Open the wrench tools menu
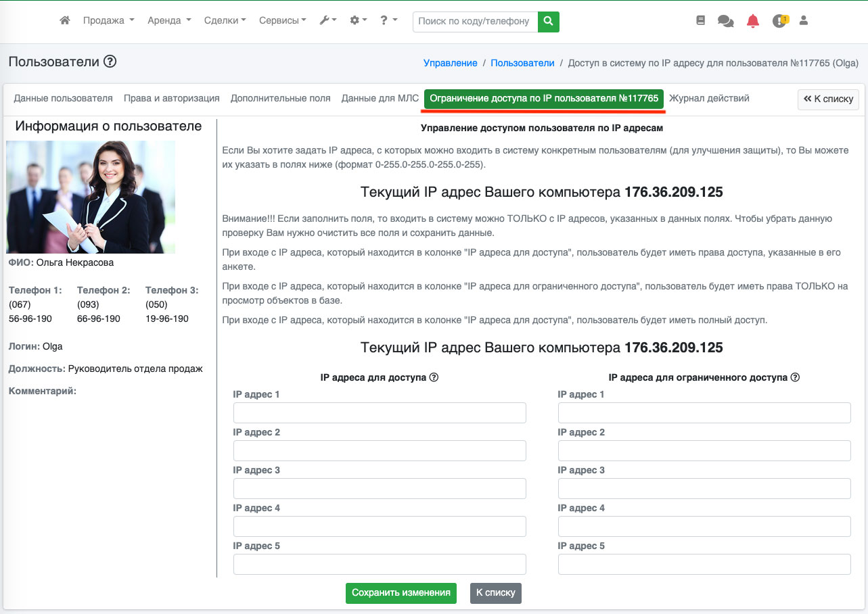The width and height of the screenshot is (868, 614). pyautogui.click(x=328, y=21)
